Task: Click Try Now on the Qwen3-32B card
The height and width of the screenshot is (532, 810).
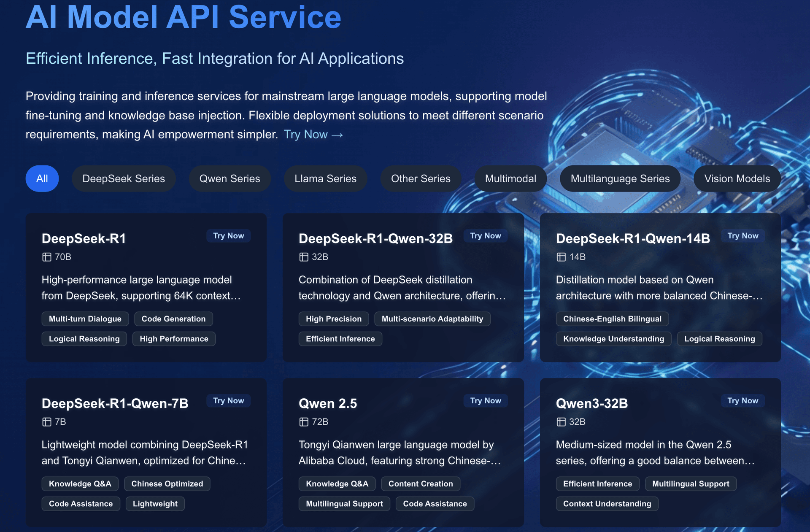Action: (x=742, y=400)
